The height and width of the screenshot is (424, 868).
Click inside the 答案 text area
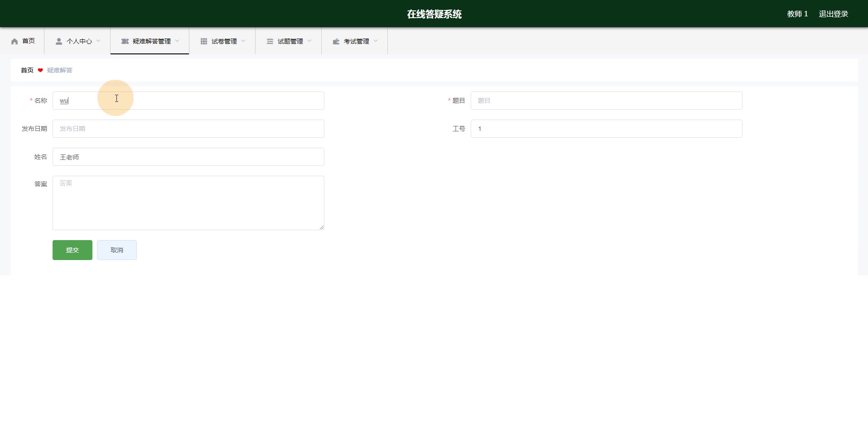tap(188, 203)
